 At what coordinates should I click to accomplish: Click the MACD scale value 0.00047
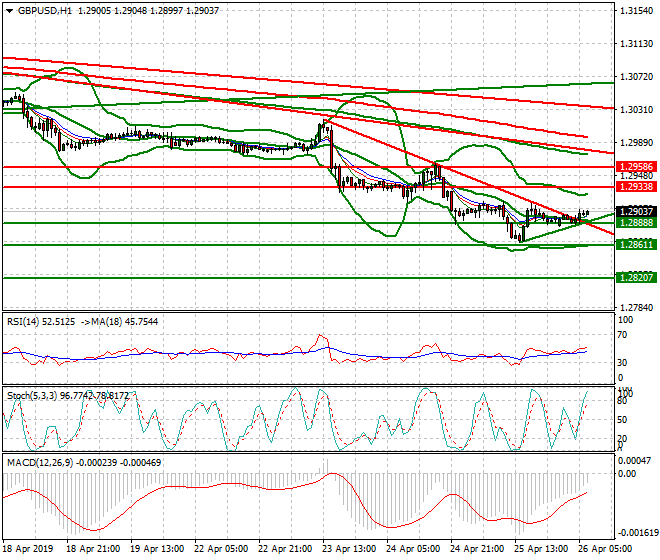point(633,461)
